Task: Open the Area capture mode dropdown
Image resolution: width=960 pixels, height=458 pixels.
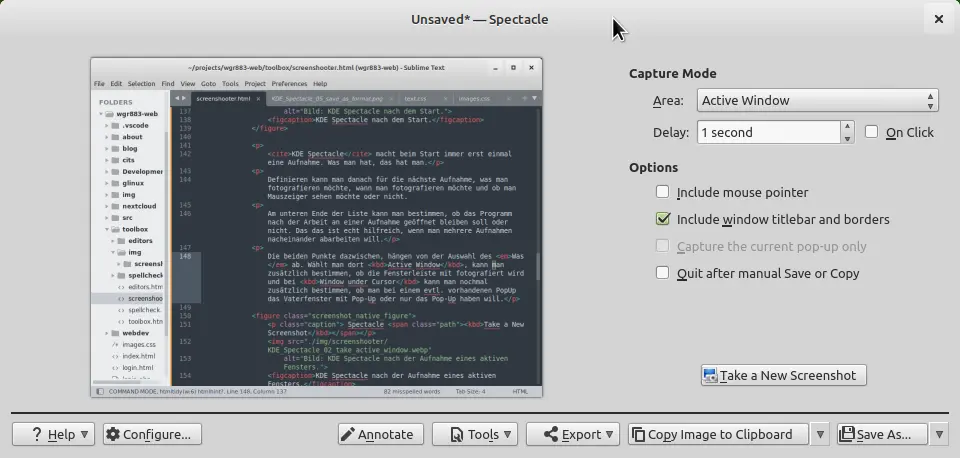Action: coord(816,100)
